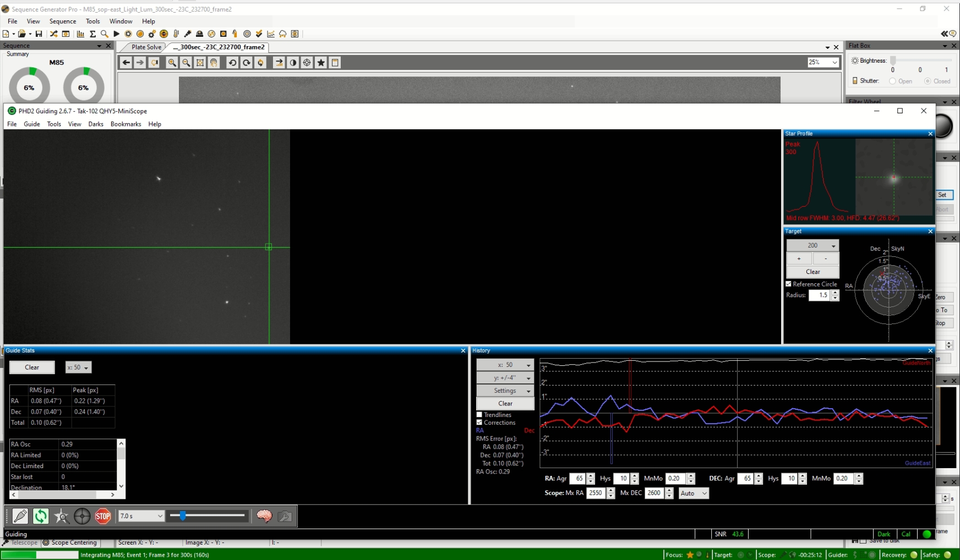Click SGP checkmark toolbar icon

point(259,34)
